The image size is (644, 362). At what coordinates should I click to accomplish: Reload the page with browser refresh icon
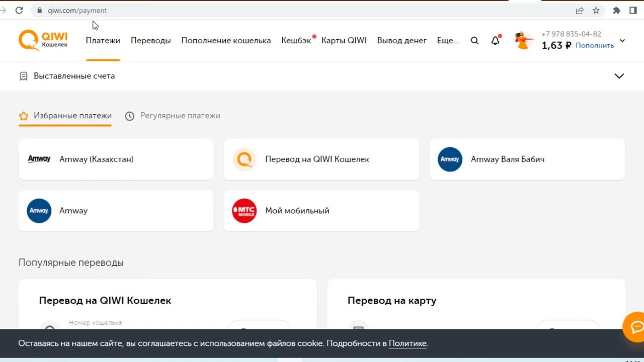(x=19, y=10)
